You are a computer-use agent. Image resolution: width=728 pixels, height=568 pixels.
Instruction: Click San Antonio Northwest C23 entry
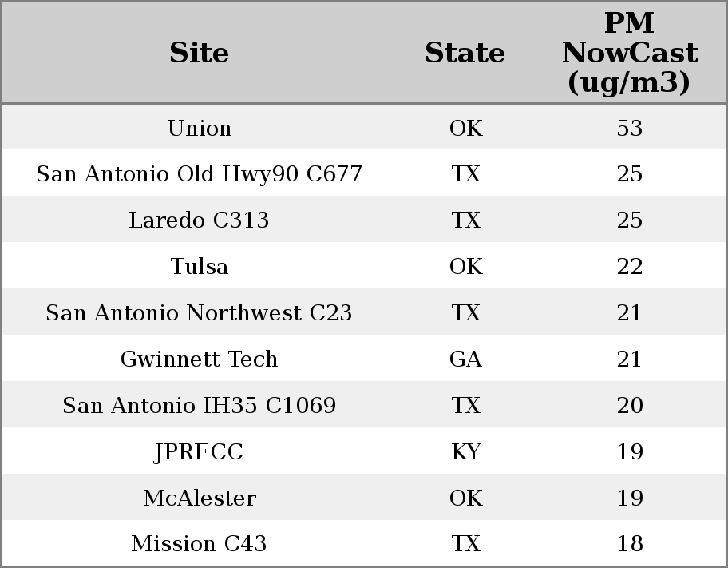click(x=199, y=312)
